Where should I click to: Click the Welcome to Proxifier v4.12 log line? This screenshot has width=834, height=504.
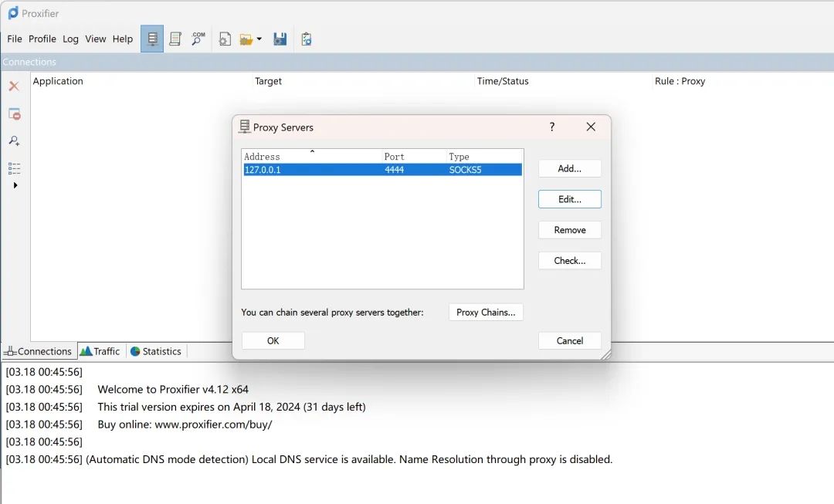[173, 389]
